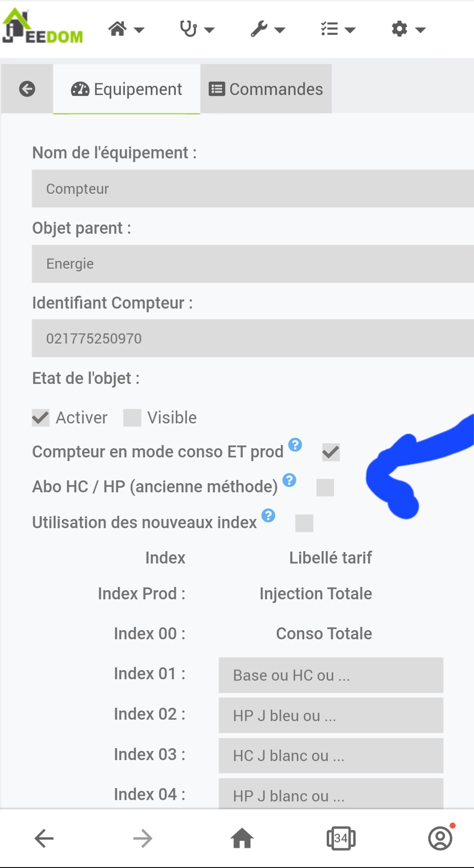Tick the Abo HC / HP checkbox
The height and width of the screenshot is (868, 474).
[325, 488]
